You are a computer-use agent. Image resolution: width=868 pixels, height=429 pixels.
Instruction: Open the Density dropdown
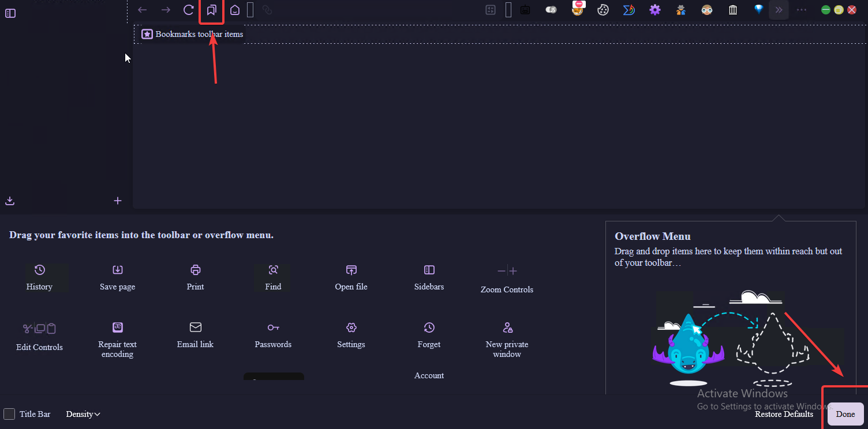click(83, 414)
